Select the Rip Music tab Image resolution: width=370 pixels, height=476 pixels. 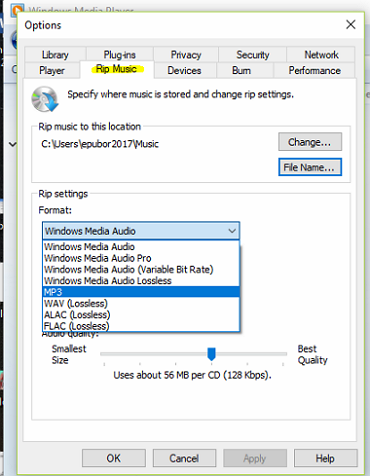117,69
